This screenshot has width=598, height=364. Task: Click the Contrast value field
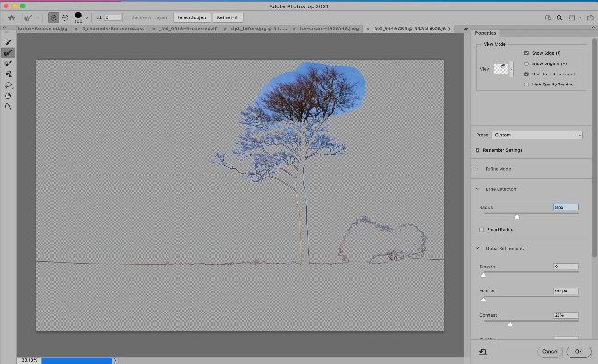coord(565,315)
